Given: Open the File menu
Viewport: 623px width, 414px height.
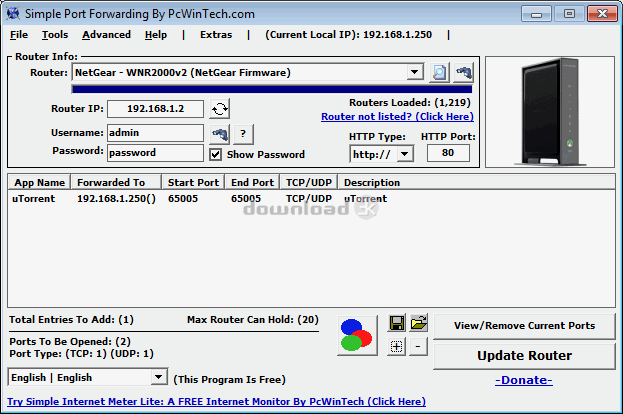Looking at the screenshot, I should coord(19,35).
